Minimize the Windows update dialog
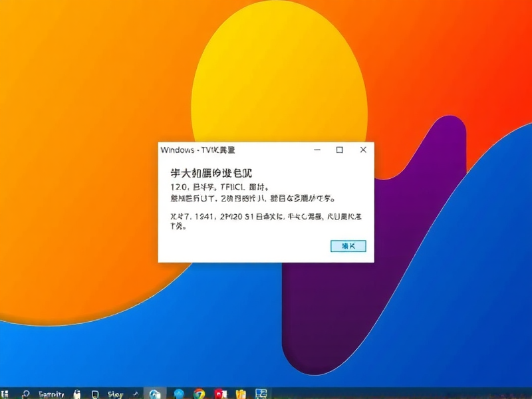 pos(317,150)
